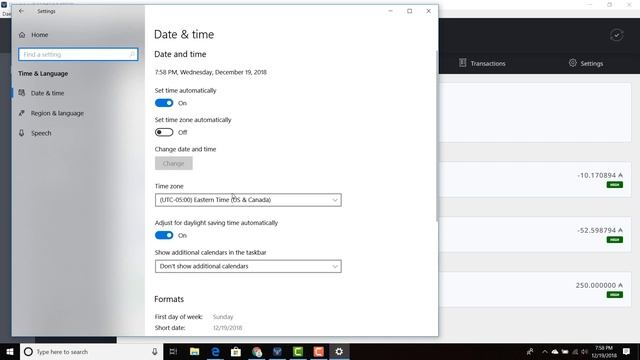Toggle Adjust for daylight saving time automatically
This screenshot has height=360, width=640.
coord(164,235)
